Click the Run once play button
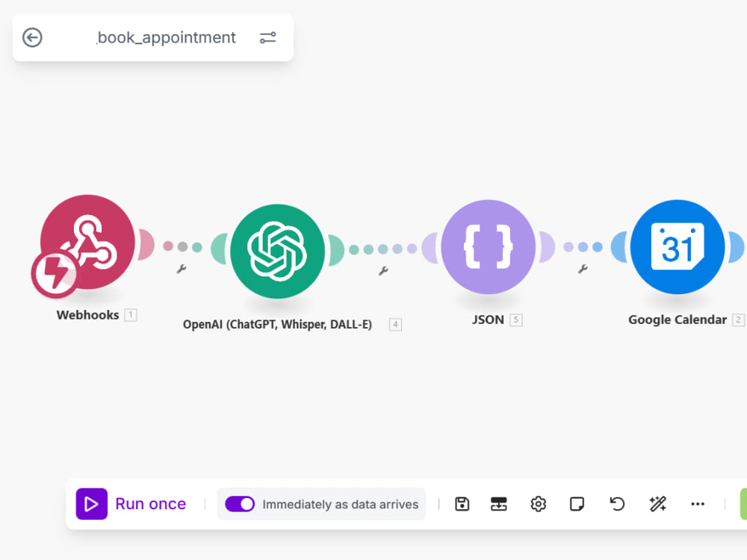747x560 pixels. [91, 504]
